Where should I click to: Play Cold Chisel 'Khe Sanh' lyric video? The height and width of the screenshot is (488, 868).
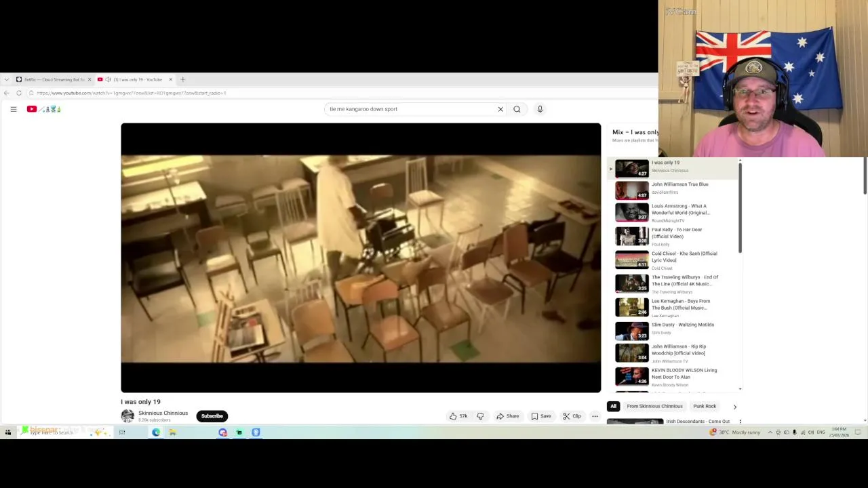click(x=672, y=260)
